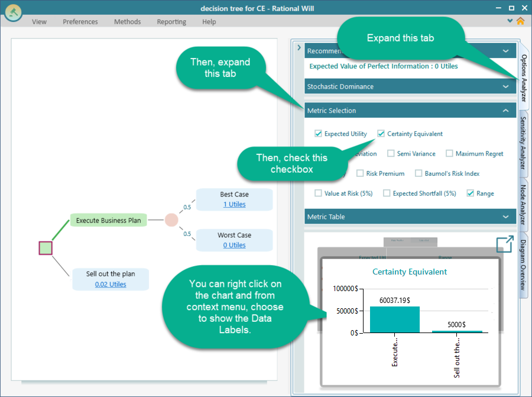Enable the Semi Variance metric
532x397 pixels.
(391, 153)
